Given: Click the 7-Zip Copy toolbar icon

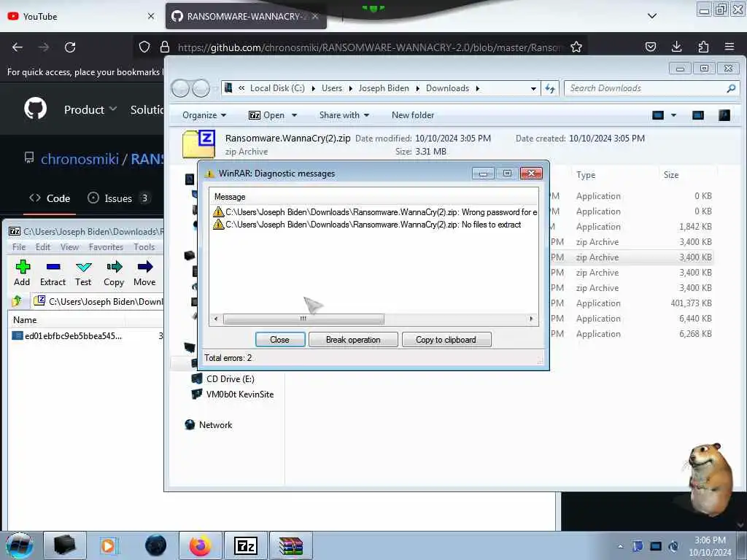Looking at the screenshot, I should click(x=114, y=273).
